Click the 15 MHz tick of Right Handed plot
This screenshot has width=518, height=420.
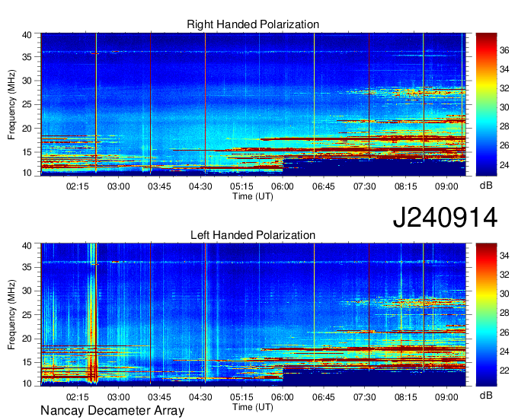tap(27, 152)
